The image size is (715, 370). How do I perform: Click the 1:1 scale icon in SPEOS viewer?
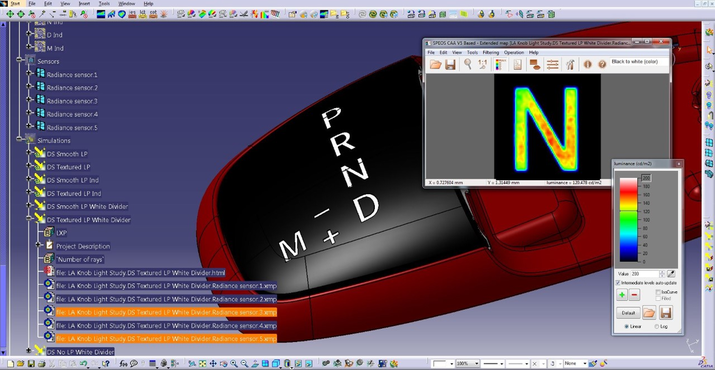pos(483,64)
